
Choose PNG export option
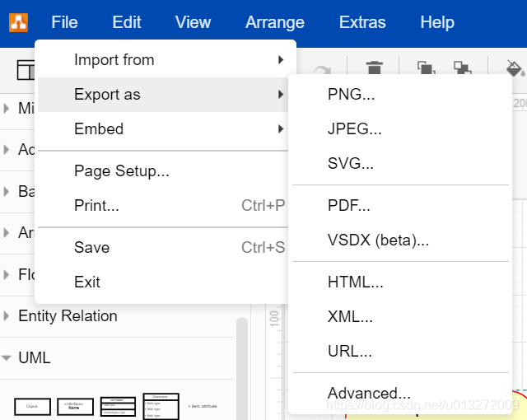click(351, 95)
